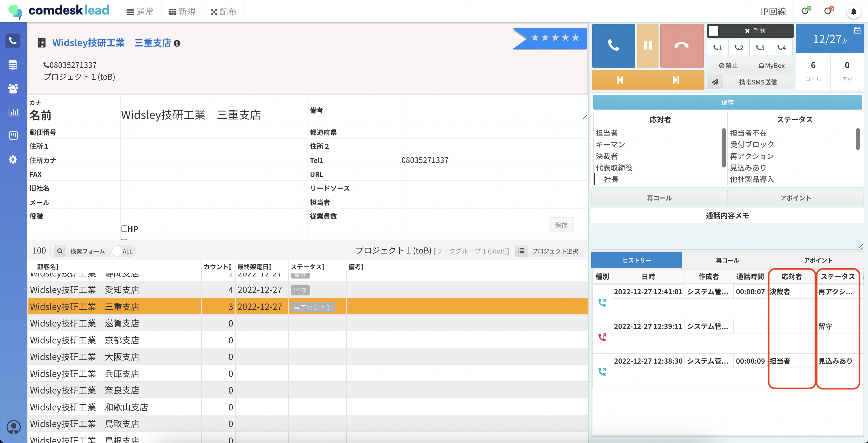The width and height of the screenshot is (868, 443).
Task: Switch to the 再コール history tab
Action: coord(727,260)
